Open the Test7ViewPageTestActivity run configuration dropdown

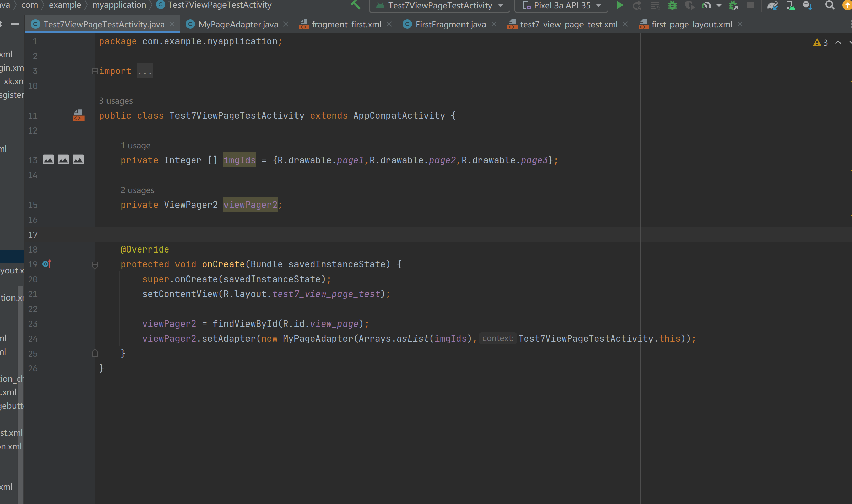click(x=440, y=5)
